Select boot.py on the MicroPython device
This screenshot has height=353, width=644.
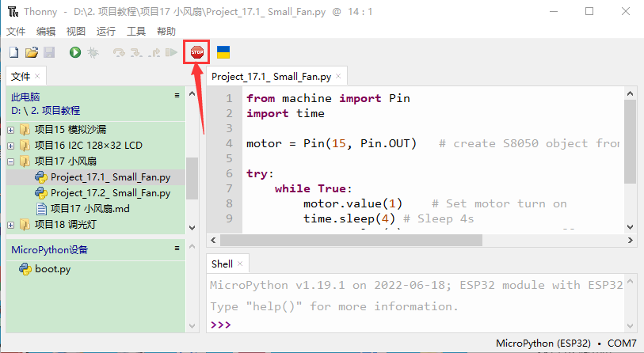(52, 269)
